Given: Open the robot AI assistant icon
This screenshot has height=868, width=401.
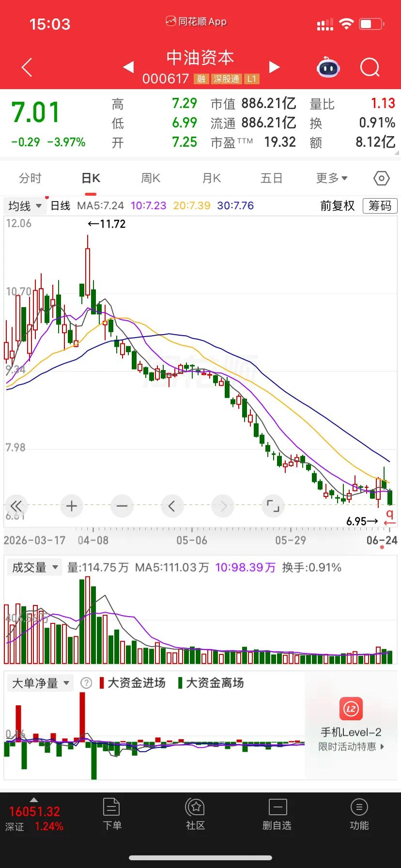Looking at the screenshot, I should 328,68.
